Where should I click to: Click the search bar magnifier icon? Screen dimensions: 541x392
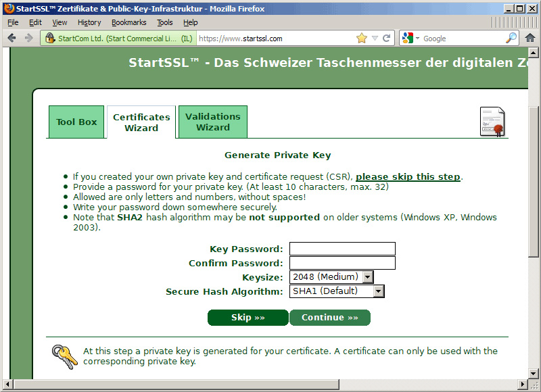[x=513, y=38]
